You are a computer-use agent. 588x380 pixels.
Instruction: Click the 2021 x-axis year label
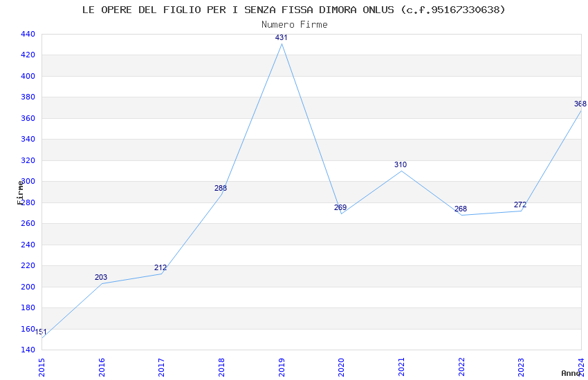401,368
